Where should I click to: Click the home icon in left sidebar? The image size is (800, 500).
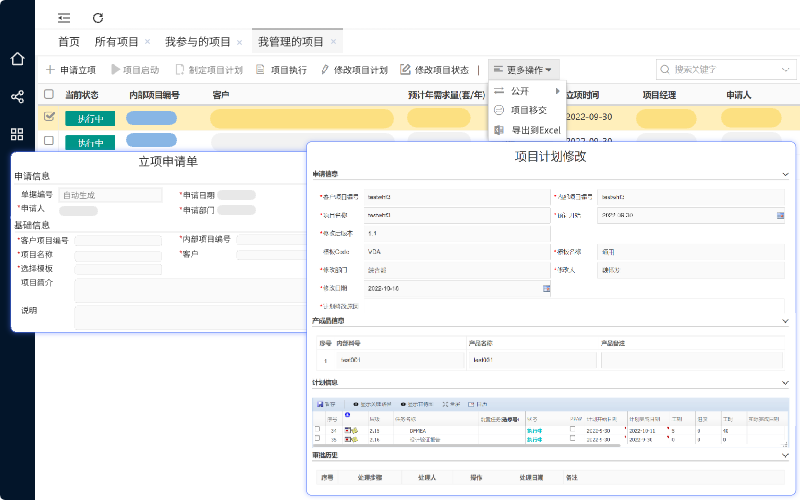[x=17, y=59]
